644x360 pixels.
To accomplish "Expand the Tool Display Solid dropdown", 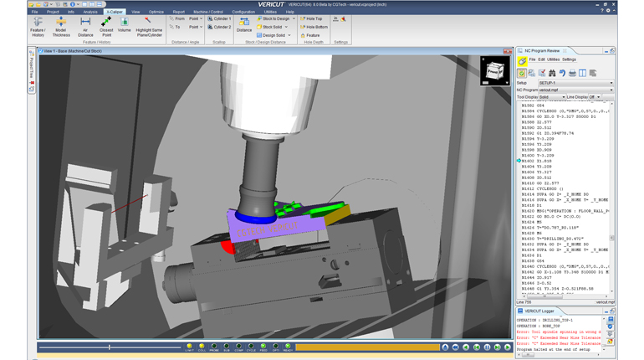I will [552, 97].
